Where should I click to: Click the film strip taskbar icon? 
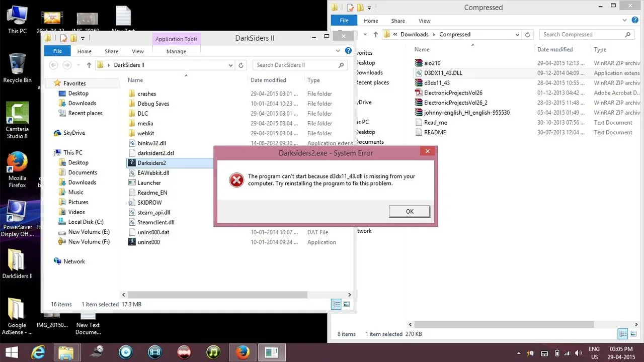pos(155,352)
